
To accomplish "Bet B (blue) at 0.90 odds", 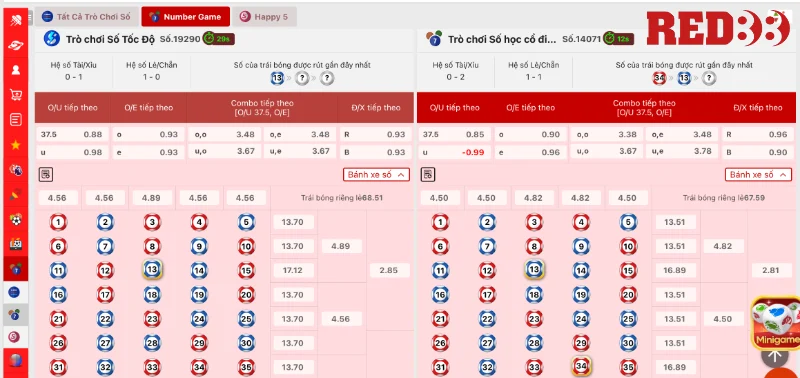I will 757,152.
